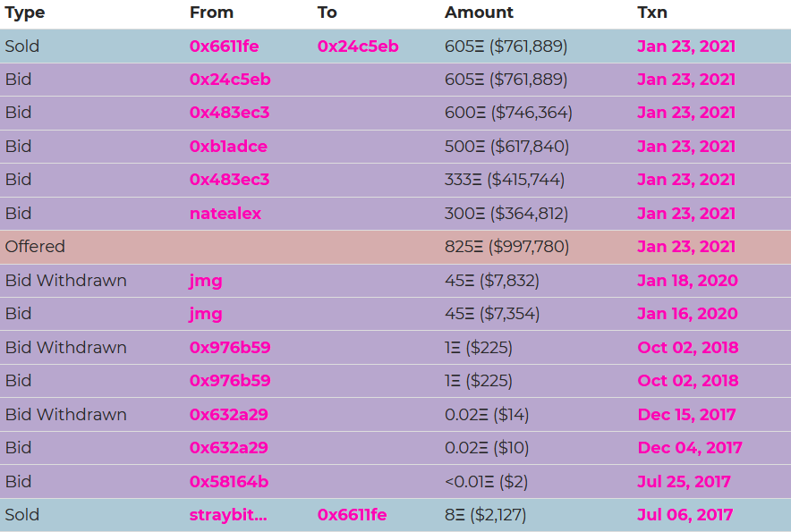Screen dimensions: 791x532
Task: Open bidder 0x483ec3 on 333Ξ bid
Action: (229, 180)
